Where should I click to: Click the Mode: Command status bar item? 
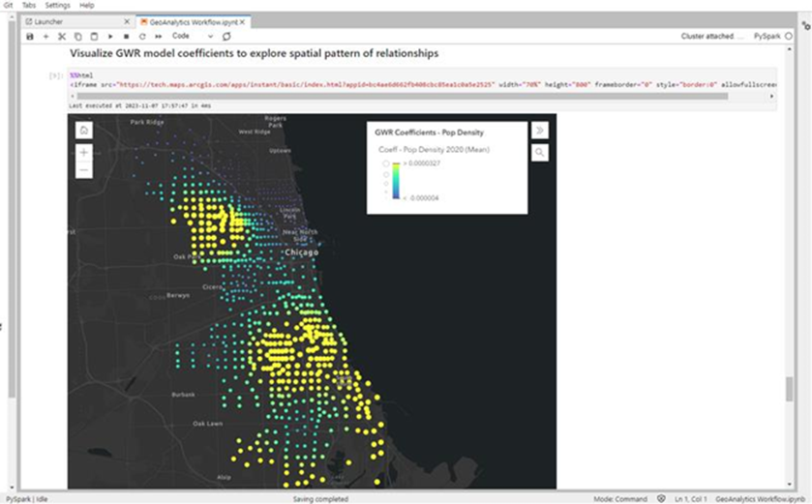[x=620, y=499]
